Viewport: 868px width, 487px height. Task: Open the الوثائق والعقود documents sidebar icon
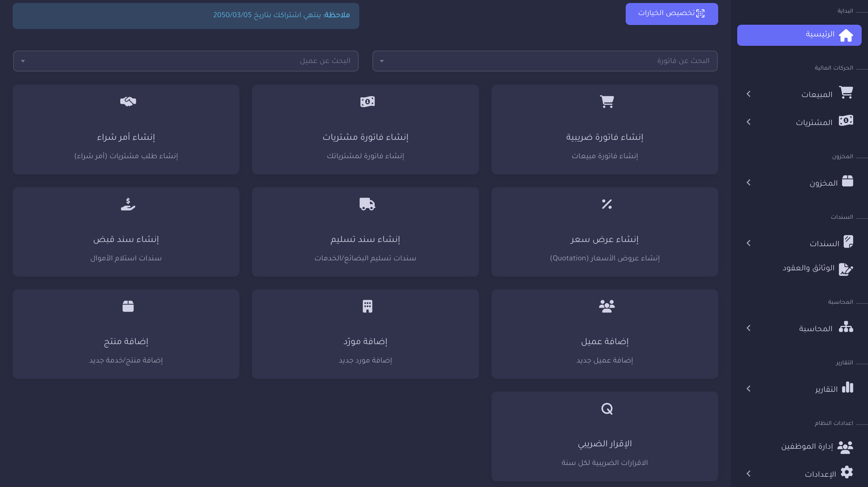(x=846, y=269)
